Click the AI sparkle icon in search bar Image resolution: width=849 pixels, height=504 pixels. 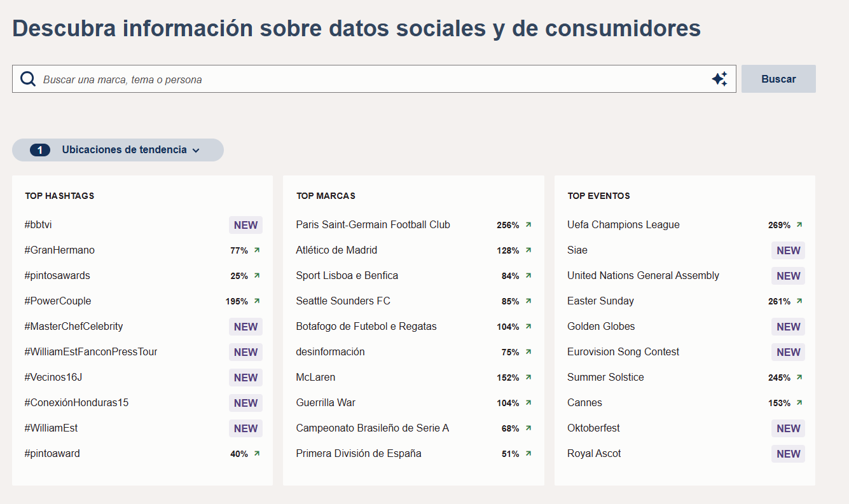pyautogui.click(x=719, y=79)
